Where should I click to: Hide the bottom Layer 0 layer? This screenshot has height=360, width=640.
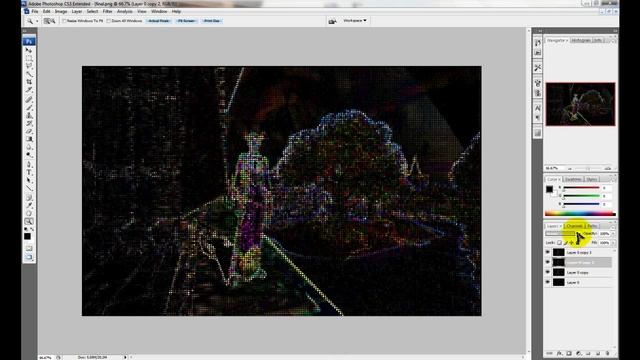(548, 282)
